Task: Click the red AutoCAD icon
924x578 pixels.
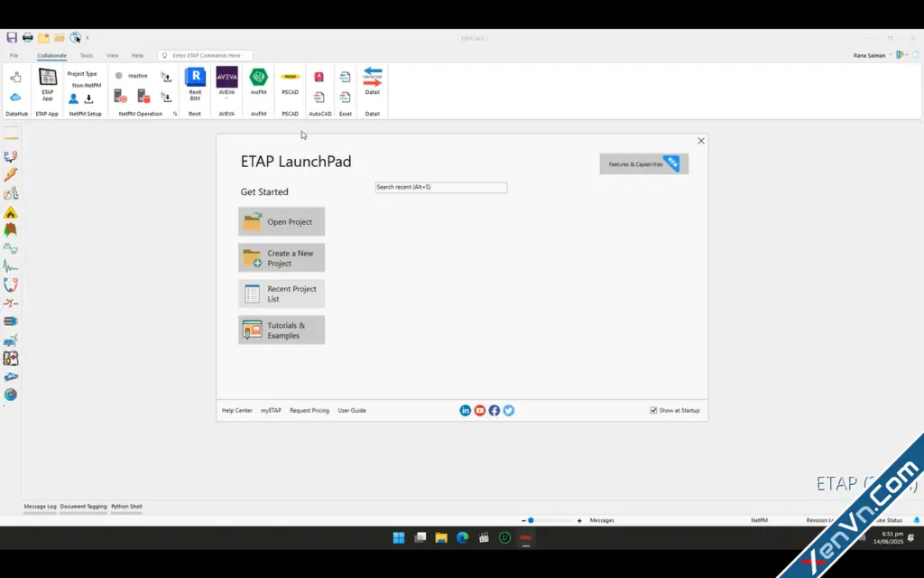Action: pos(319,77)
